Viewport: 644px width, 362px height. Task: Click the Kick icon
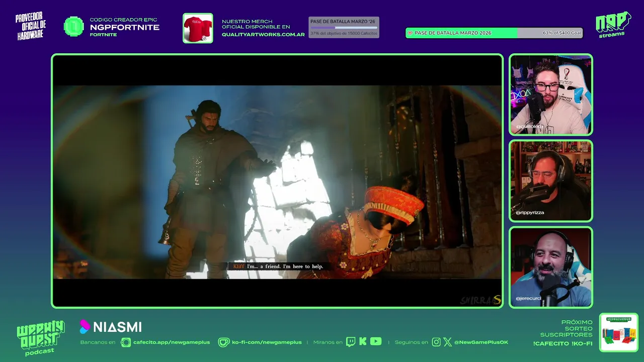[363, 342]
